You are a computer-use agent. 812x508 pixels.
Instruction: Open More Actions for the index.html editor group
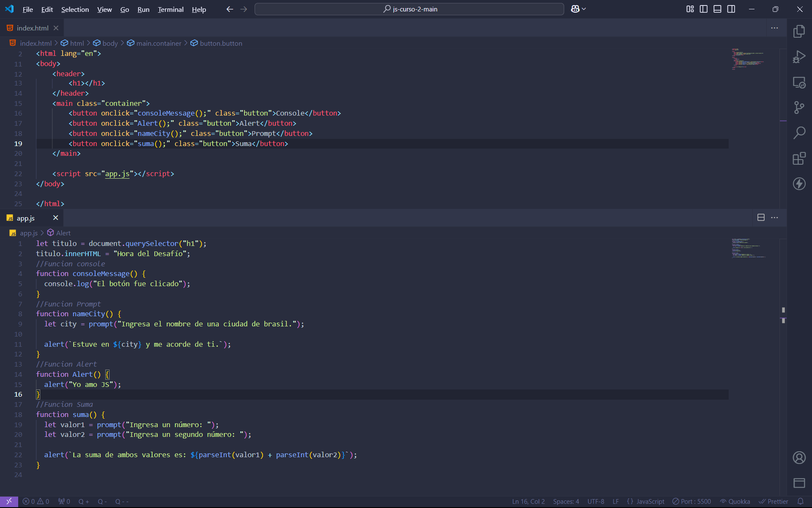[774, 28]
